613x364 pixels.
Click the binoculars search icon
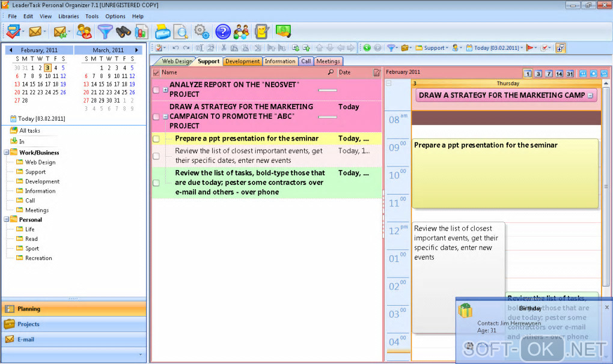coord(123,32)
